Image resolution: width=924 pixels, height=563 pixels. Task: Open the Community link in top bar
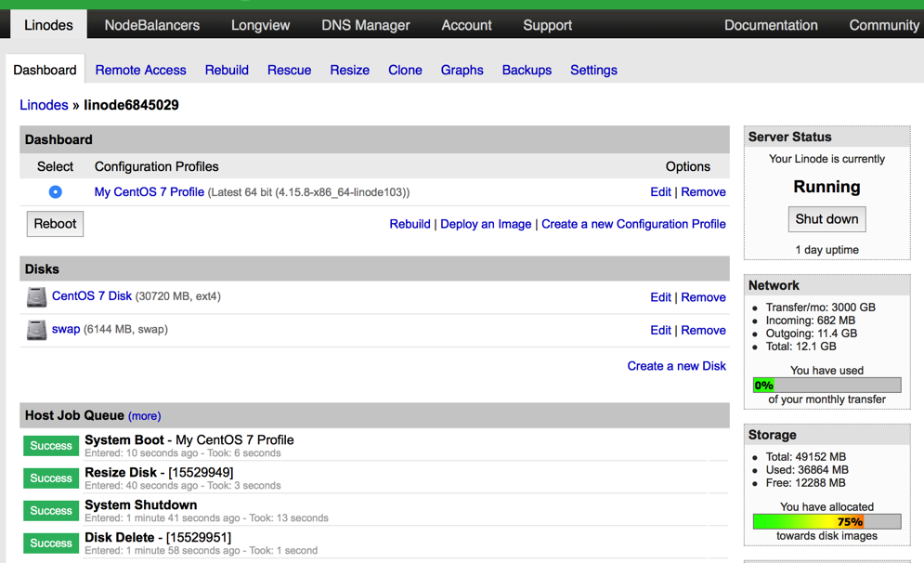(x=884, y=25)
